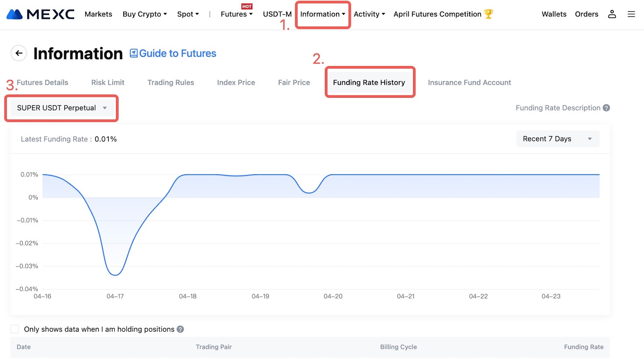Open the user profile icon
644x363 pixels.
point(612,14)
